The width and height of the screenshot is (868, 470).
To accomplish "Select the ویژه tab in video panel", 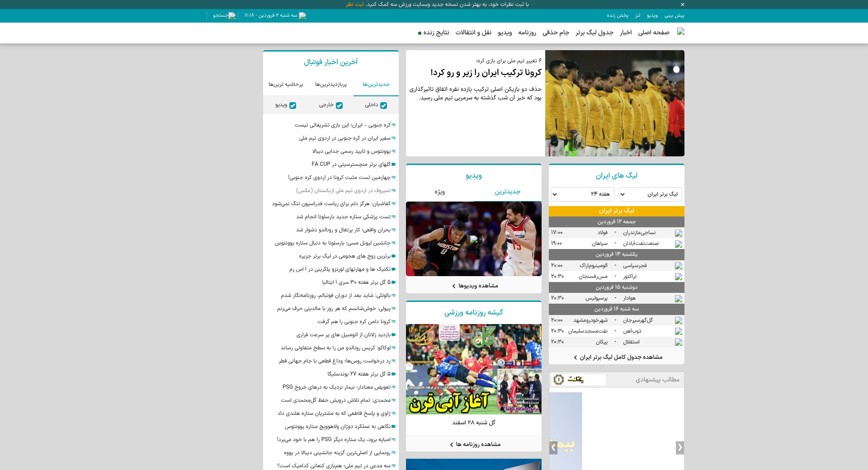I will point(439,192).
